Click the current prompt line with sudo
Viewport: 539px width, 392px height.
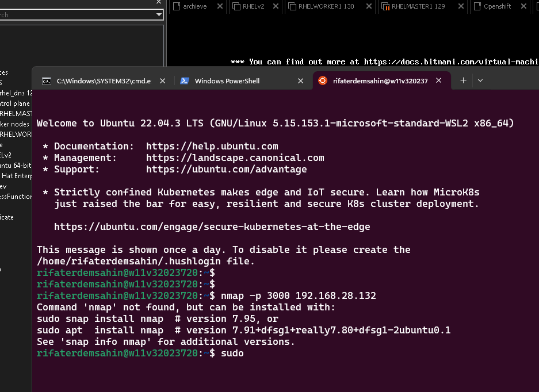(x=140, y=353)
